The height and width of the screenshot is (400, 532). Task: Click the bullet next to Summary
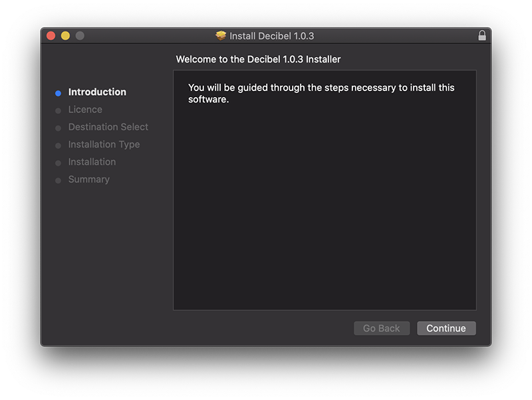click(59, 180)
